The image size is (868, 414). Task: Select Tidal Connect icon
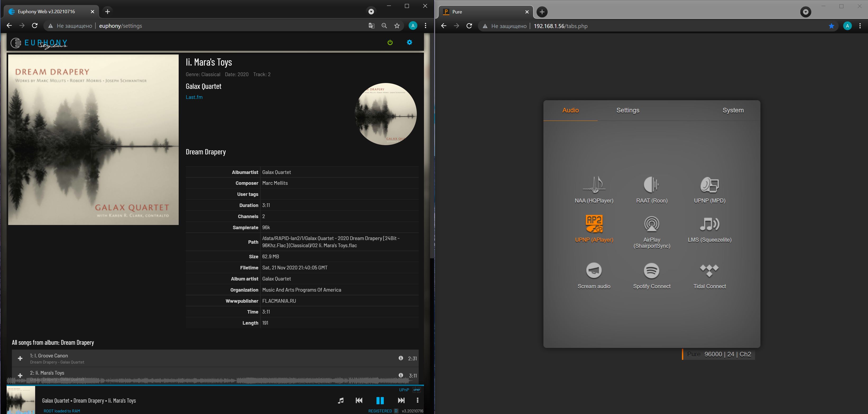[709, 270]
